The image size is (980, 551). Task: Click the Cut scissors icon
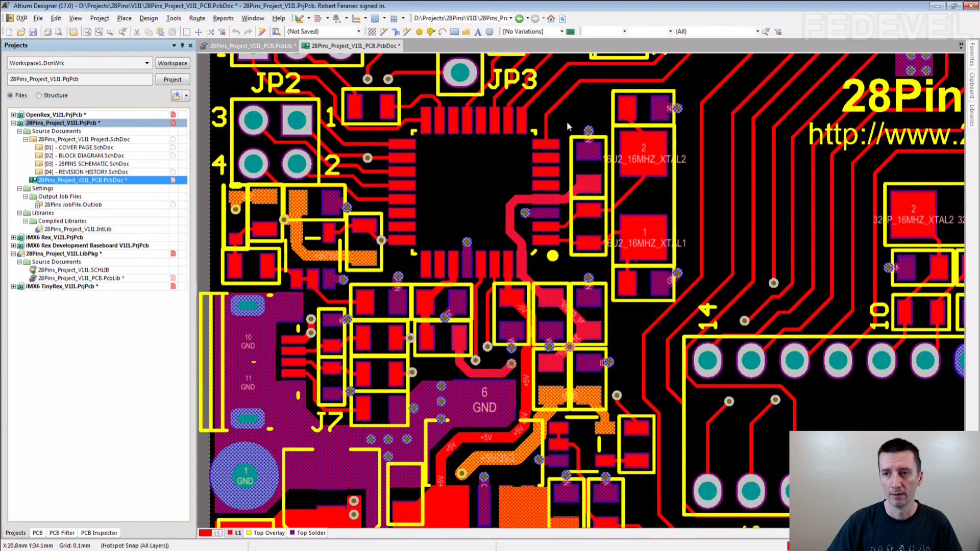point(137,32)
